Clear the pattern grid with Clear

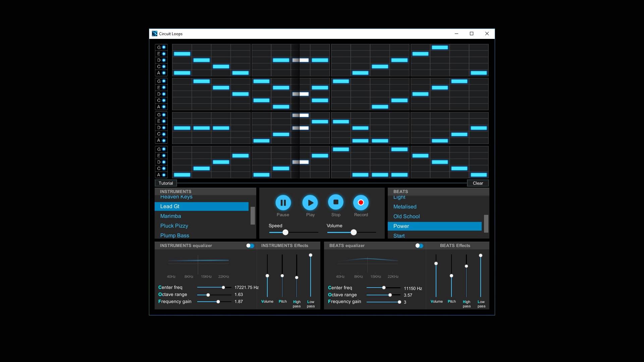coord(478,183)
